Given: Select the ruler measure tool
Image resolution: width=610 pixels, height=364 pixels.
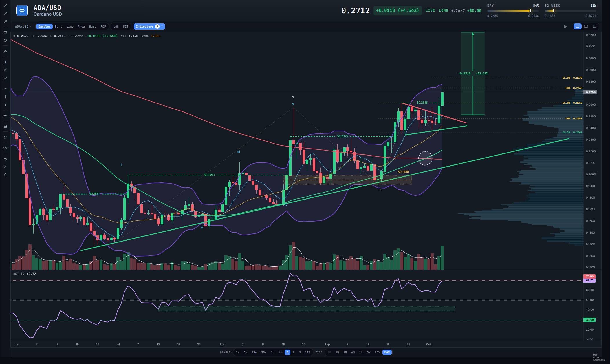Looking at the screenshot, I should (x=5, y=116).
